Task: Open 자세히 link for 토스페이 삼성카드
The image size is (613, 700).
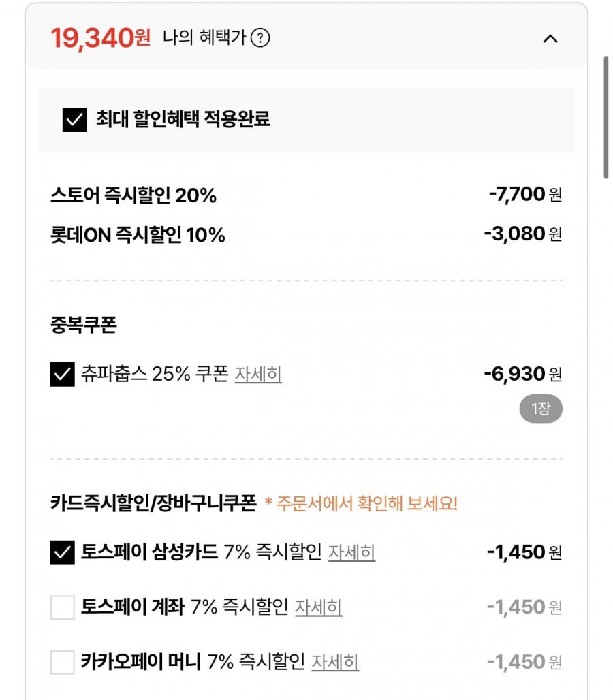Action: (351, 552)
